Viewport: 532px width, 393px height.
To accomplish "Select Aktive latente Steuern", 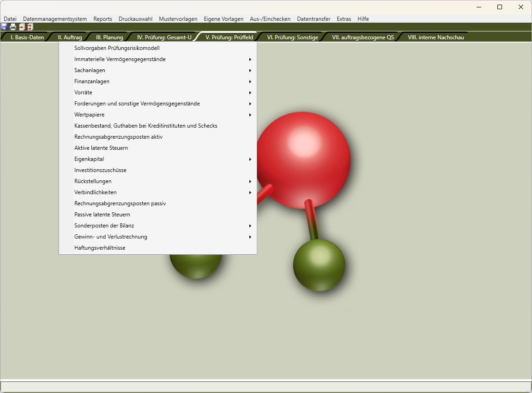I will click(x=101, y=148).
